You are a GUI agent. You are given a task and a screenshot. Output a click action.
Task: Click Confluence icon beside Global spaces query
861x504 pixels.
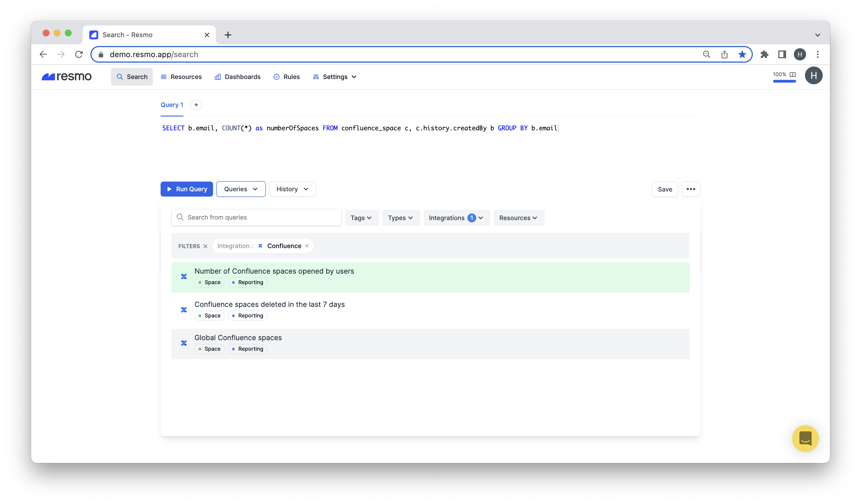tap(184, 343)
